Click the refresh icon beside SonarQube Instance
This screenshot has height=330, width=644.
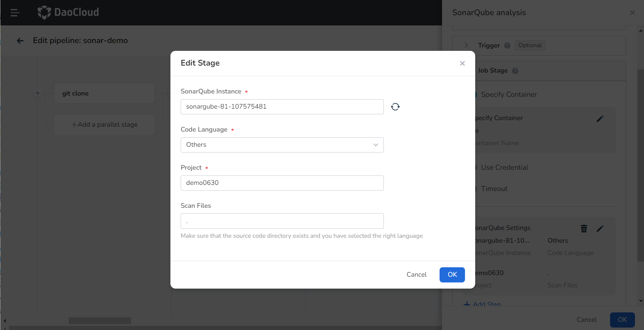395,107
